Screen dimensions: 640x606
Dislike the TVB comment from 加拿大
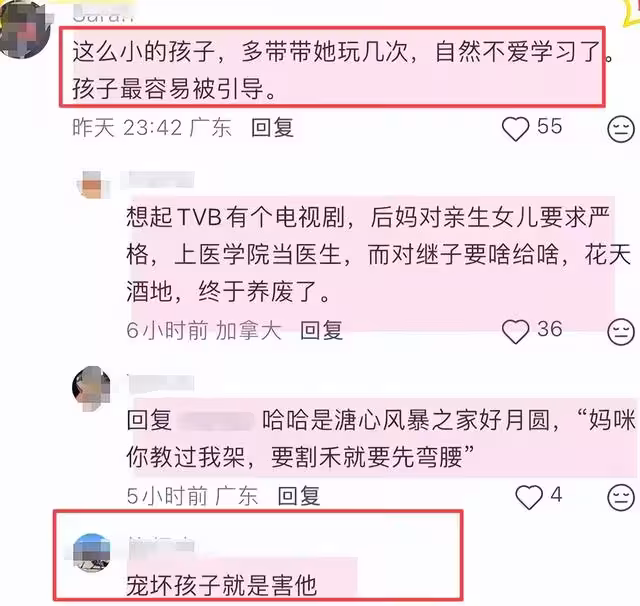pos(621,331)
